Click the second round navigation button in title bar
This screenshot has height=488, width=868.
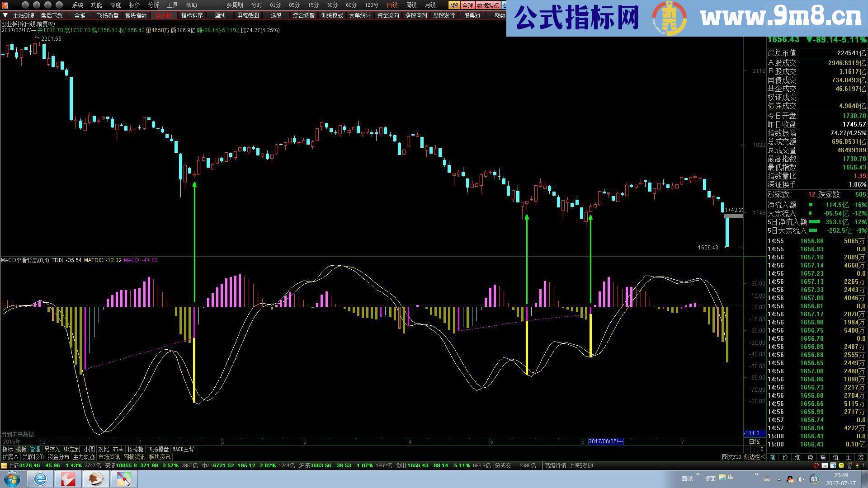point(37,5)
